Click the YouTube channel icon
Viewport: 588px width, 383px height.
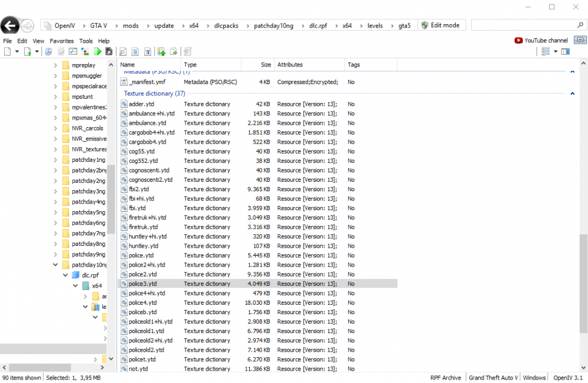pyautogui.click(x=518, y=41)
